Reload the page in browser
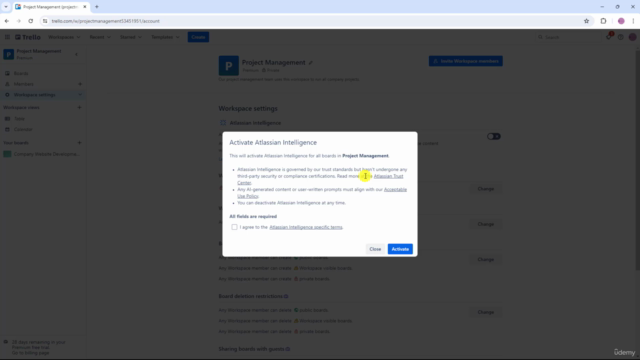This screenshot has width=640, height=360. [x=31, y=21]
